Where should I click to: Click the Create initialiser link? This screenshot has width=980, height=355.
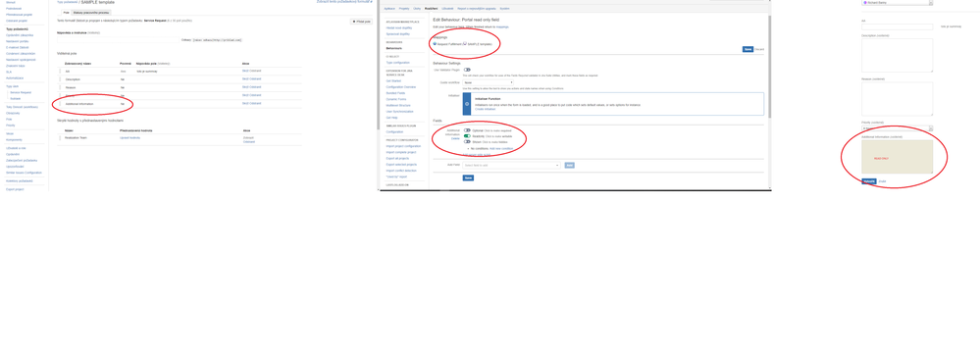click(485, 109)
